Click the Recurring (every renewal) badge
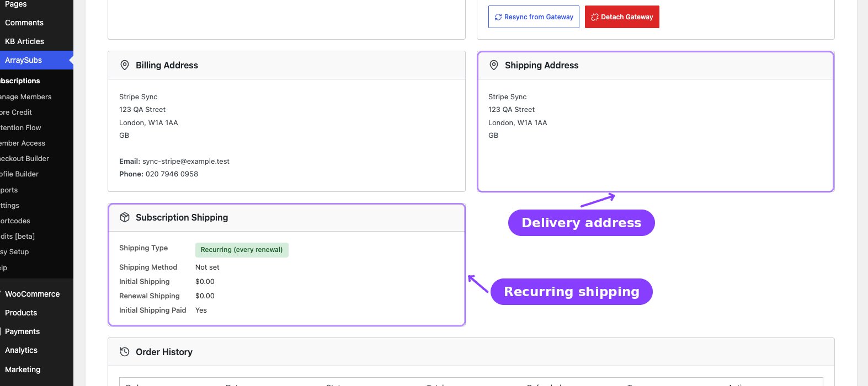Viewport: 868px width, 386px height. pos(242,250)
